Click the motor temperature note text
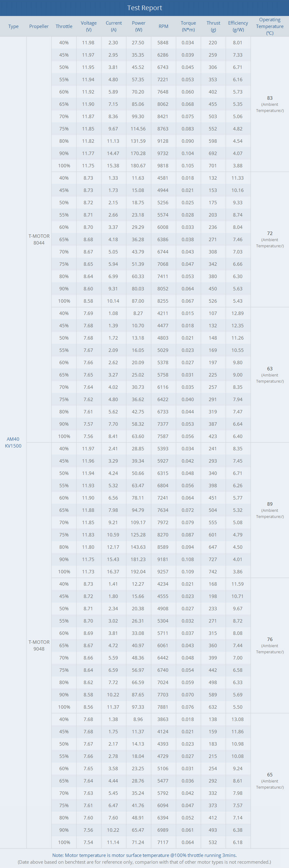289x868 pixels. tap(144, 855)
